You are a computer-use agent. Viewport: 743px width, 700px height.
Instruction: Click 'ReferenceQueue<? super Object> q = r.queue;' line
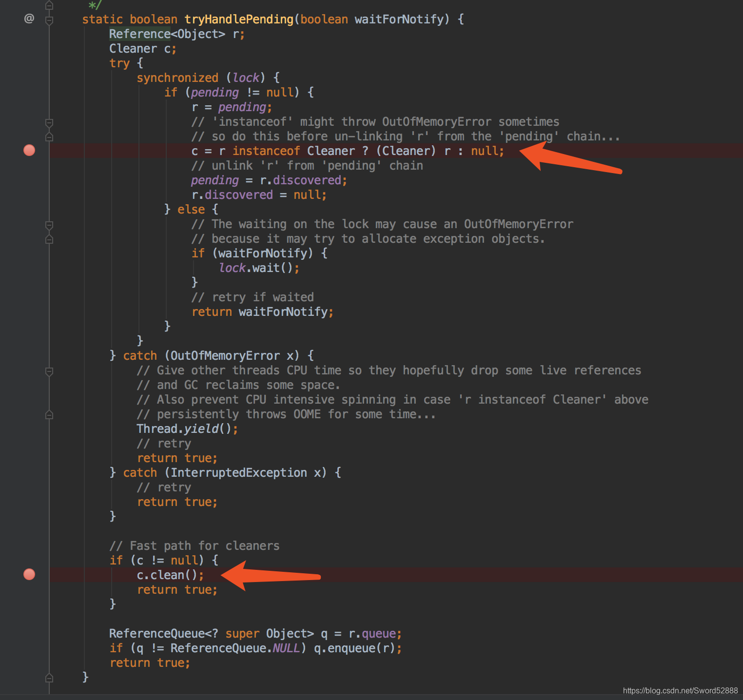[x=255, y=633]
